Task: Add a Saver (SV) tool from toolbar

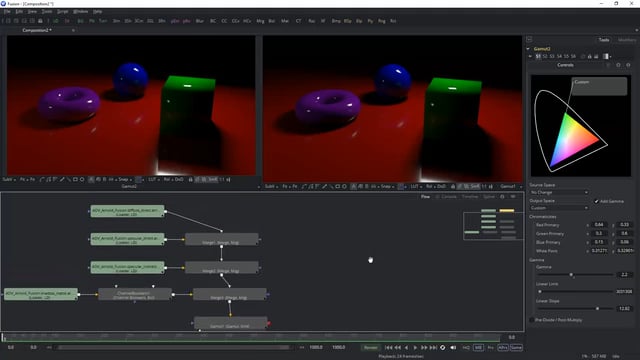Action: 67,21
